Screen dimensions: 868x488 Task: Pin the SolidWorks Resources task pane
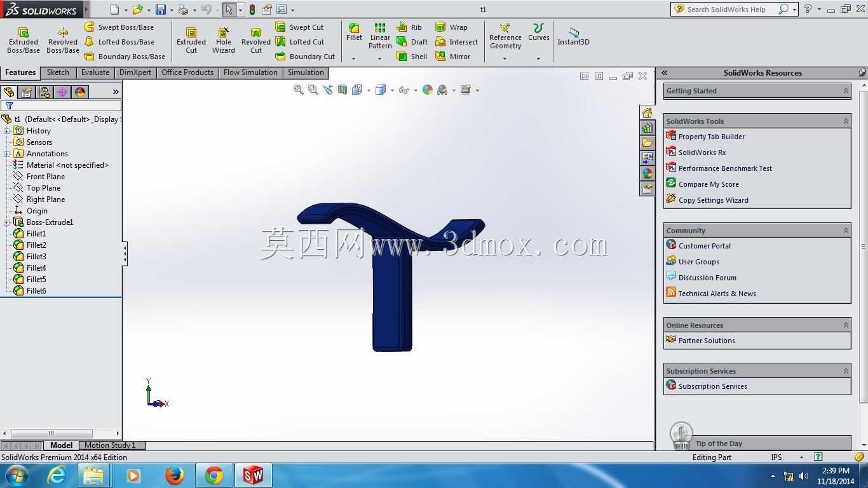[x=862, y=73]
